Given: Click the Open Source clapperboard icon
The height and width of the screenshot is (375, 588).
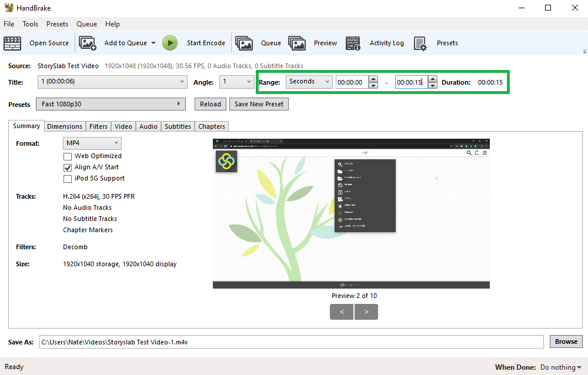Looking at the screenshot, I should 12,43.
